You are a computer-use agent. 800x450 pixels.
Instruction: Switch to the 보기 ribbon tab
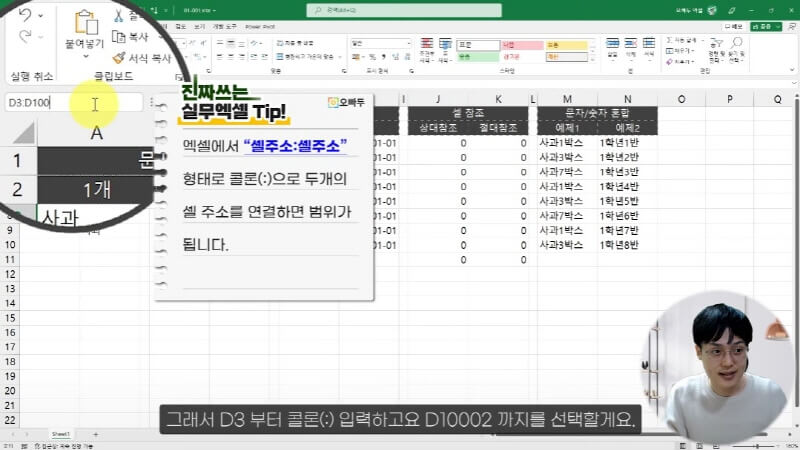pyautogui.click(x=199, y=27)
